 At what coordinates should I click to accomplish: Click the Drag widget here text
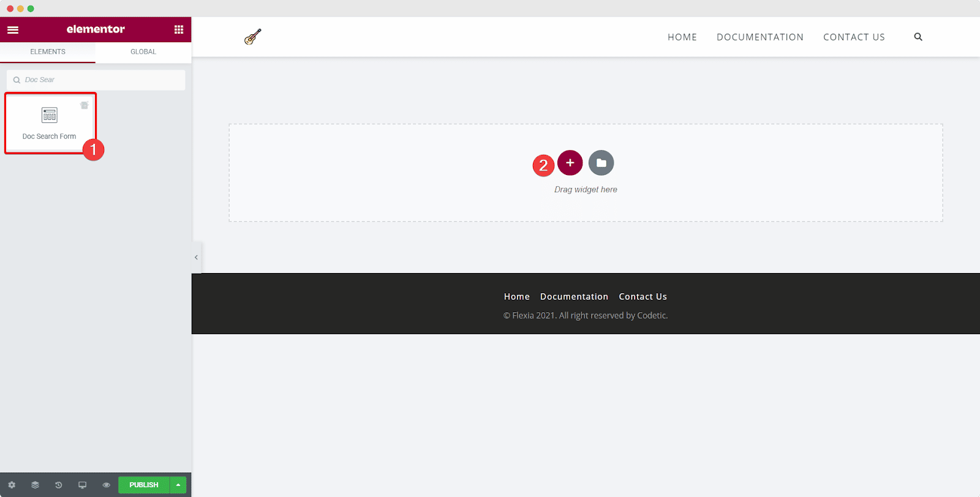pos(586,190)
